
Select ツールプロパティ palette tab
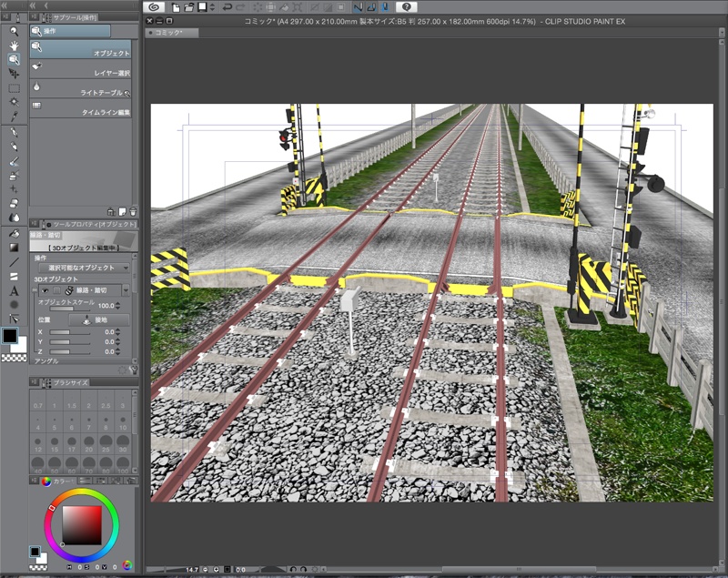tap(90, 224)
